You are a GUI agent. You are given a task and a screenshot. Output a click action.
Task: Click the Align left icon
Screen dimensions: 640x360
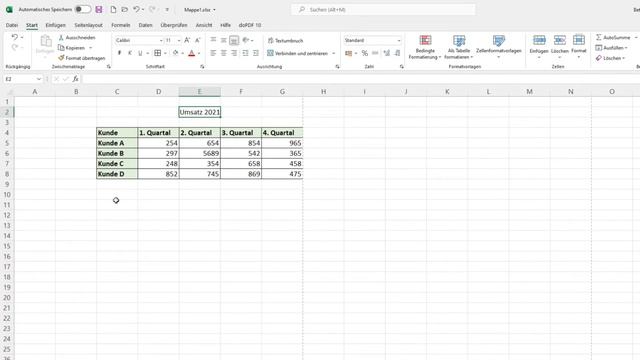pyautogui.click(x=213, y=53)
